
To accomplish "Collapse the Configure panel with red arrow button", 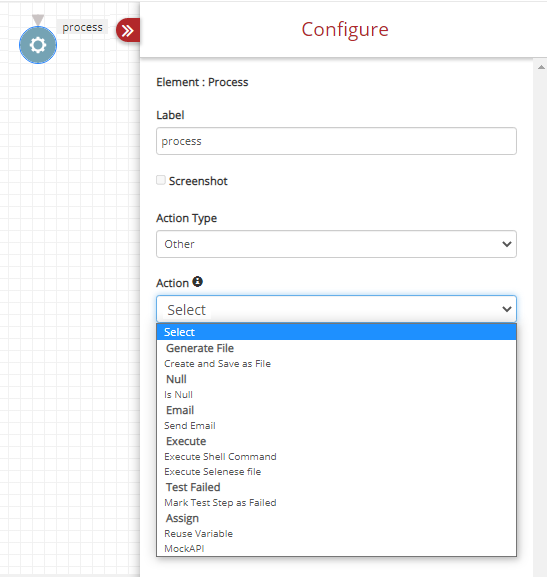I will pos(128,30).
